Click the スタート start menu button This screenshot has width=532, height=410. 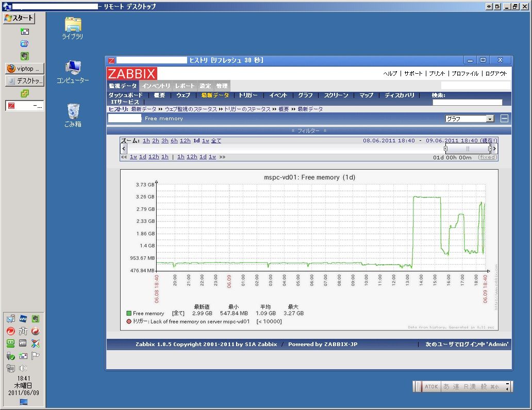(x=19, y=18)
